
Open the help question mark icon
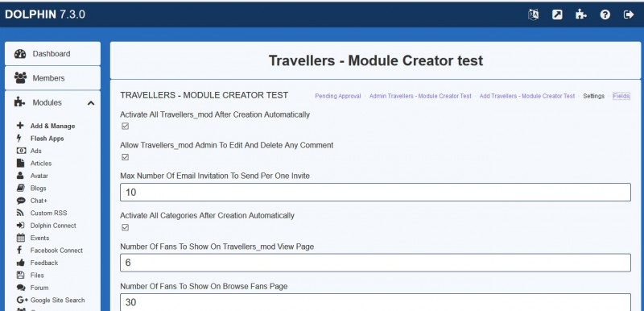(605, 15)
